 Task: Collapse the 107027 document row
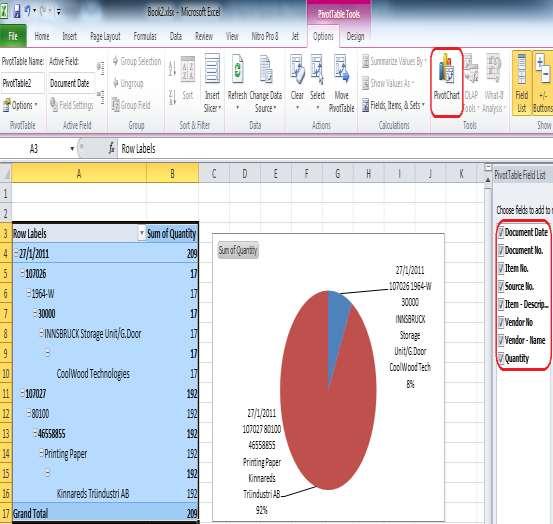point(22,392)
